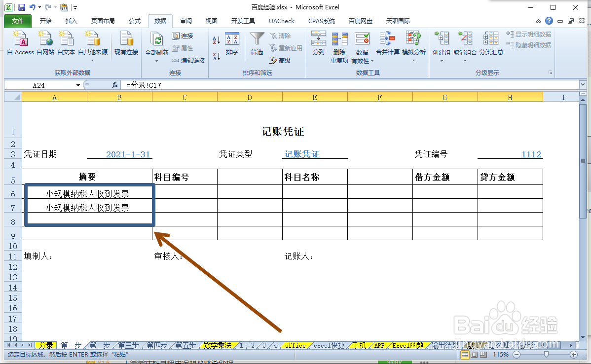This screenshot has height=364, width=591.
Task: Click the insert function fx button
Action: point(115,85)
